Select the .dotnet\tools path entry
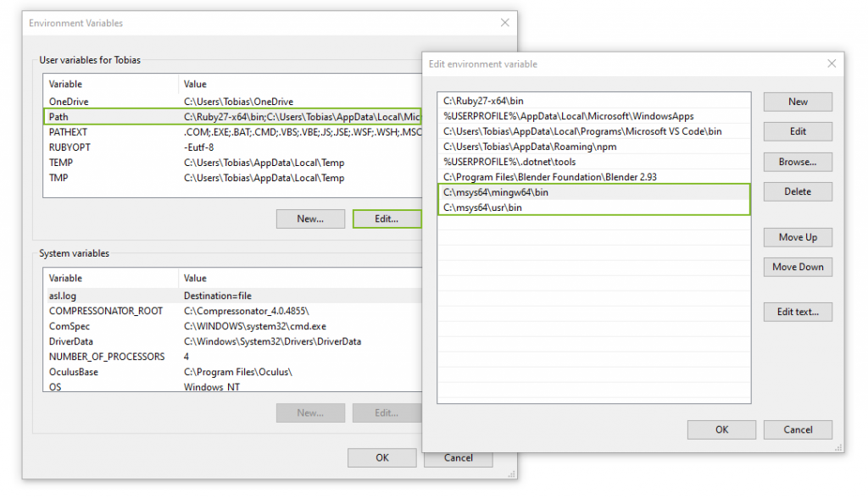Image resolution: width=868 pixels, height=498 pixels. click(593, 162)
